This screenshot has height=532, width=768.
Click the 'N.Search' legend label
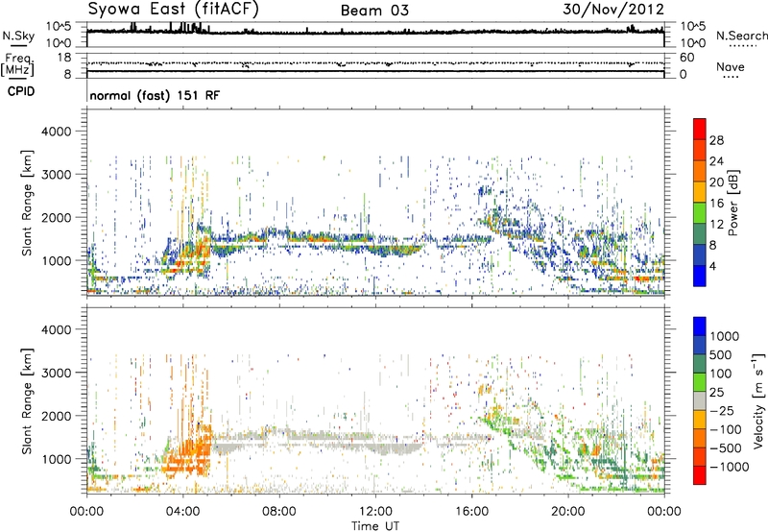pyautogui.click(x=741, y=36)
